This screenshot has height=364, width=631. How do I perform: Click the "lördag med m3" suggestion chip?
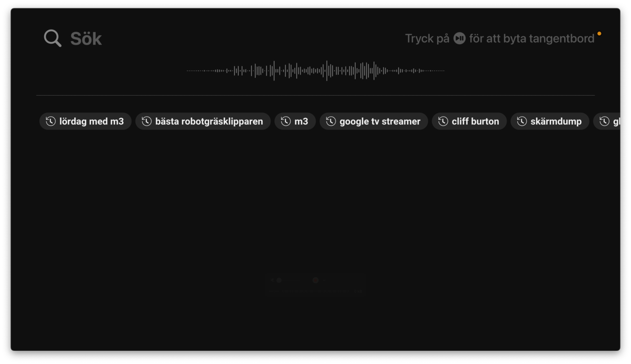(85, 121)
